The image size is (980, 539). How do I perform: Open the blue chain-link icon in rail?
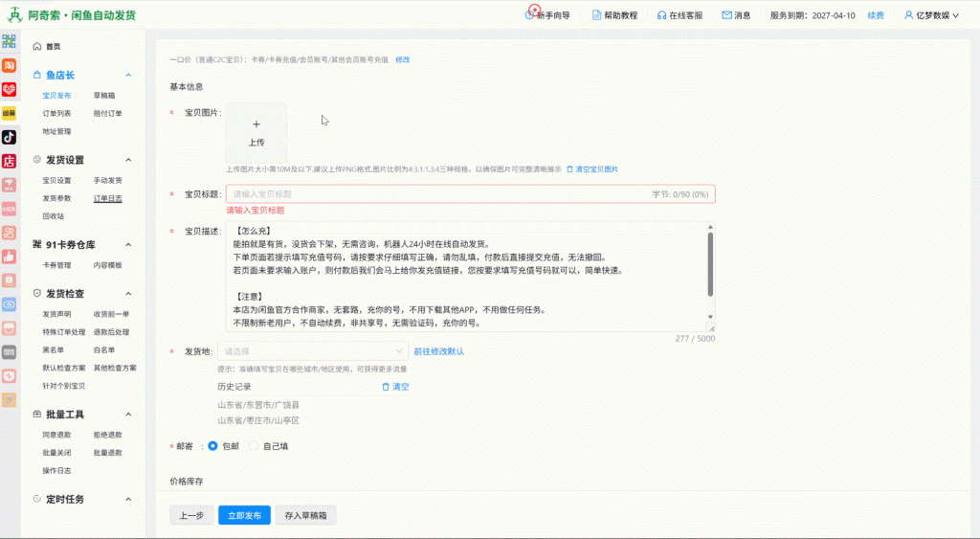click(x=9, y=304)
